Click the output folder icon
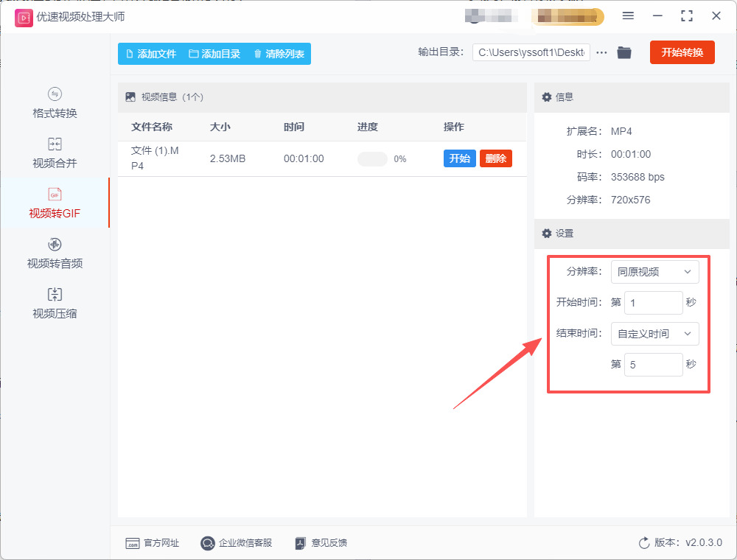The width and height of the screenshot is (737, 560). (624, 52)
